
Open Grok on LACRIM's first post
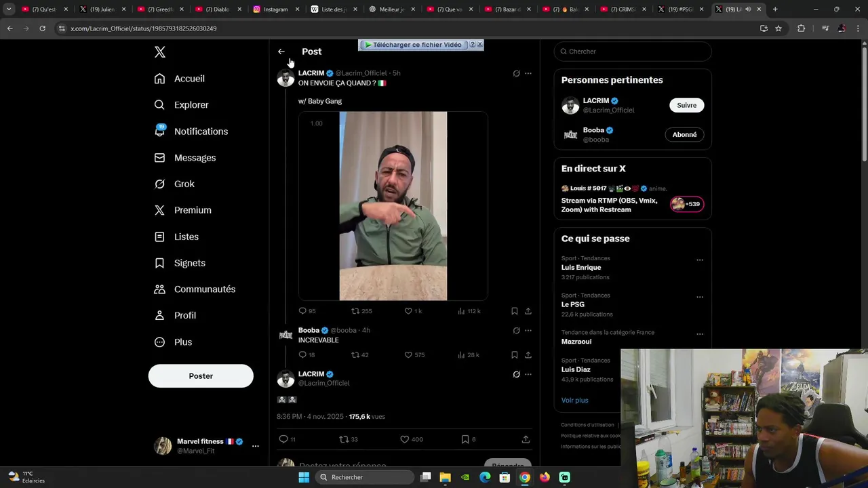pyautogui.click(x=516, y=73)
